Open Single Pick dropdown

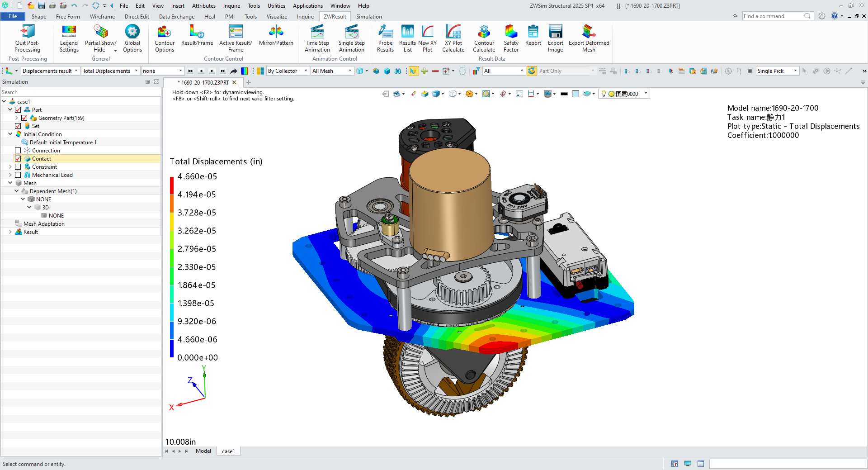778,71
